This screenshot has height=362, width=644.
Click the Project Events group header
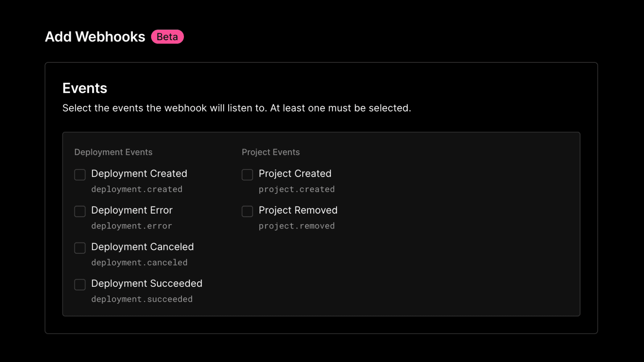coord(271,152)
